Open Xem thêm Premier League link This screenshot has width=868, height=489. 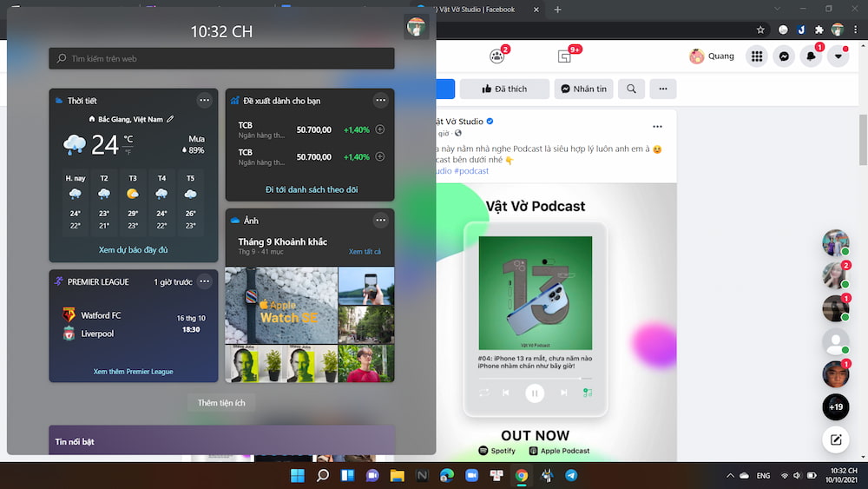133,372
